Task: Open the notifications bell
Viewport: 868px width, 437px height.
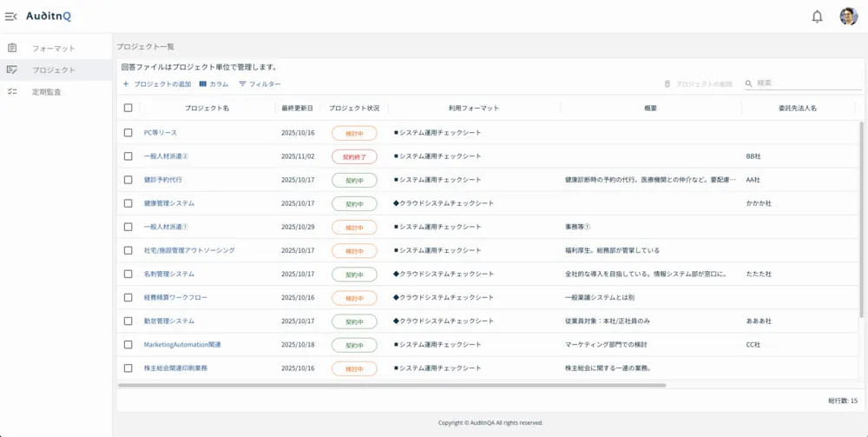Action: pyautogui.click(x=817, y=17)
